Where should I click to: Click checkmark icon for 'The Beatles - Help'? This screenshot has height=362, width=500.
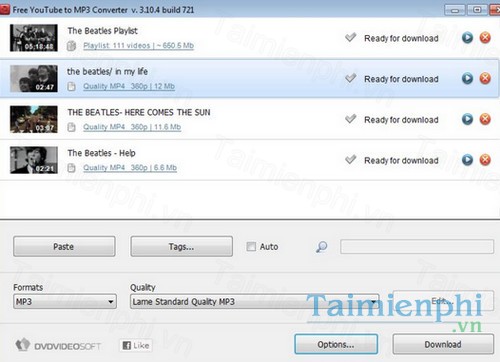coord(350,159)
